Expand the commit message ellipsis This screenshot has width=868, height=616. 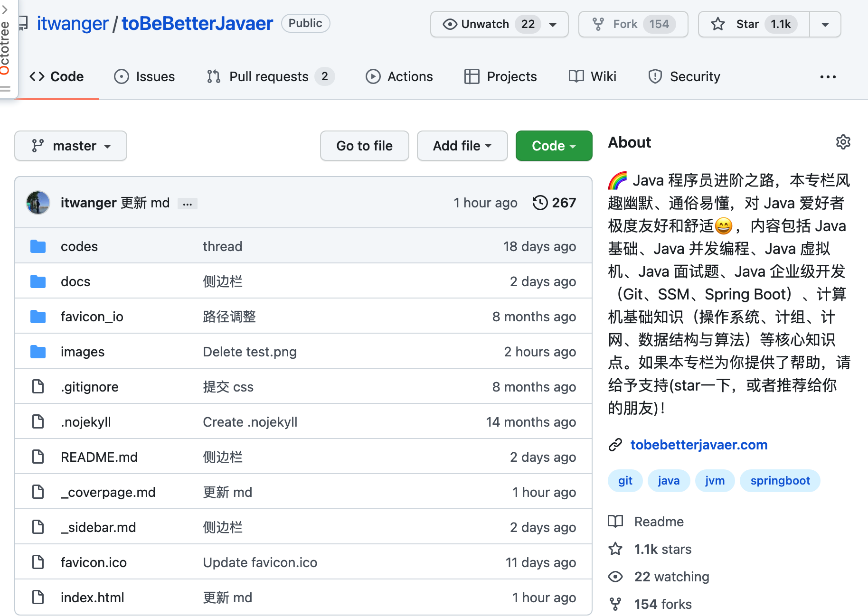pyautogui.click(x=188, y=204)
